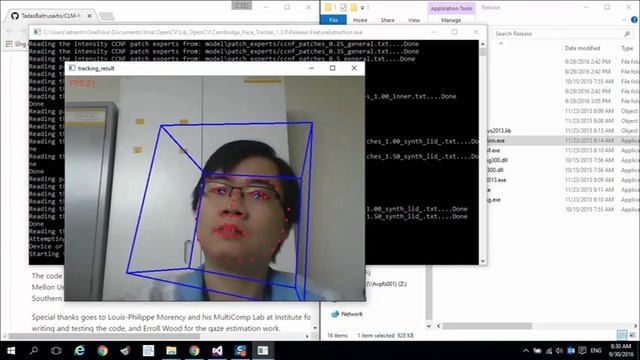Click console scrollbar up arrow

[483, 44]
